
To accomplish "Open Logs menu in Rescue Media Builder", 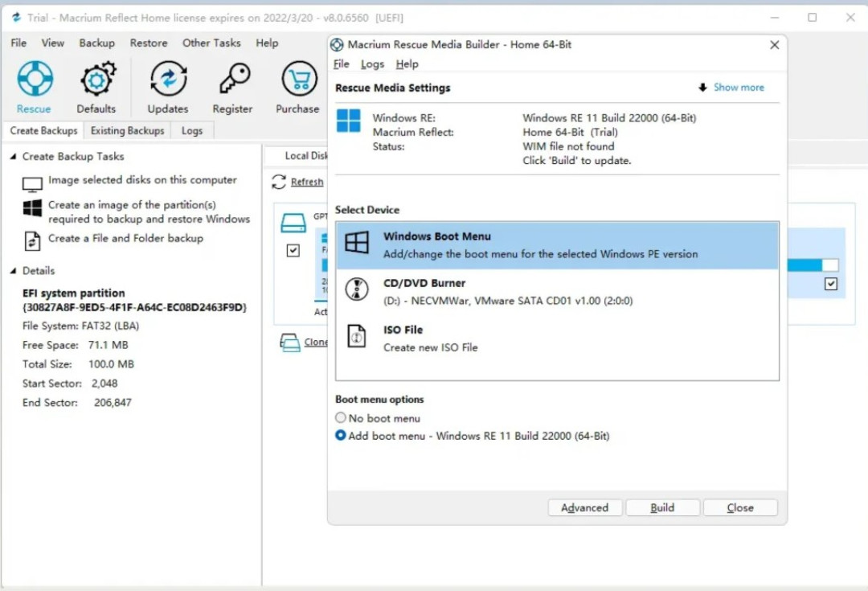I will pyautogui.click(x=373, y=64).
